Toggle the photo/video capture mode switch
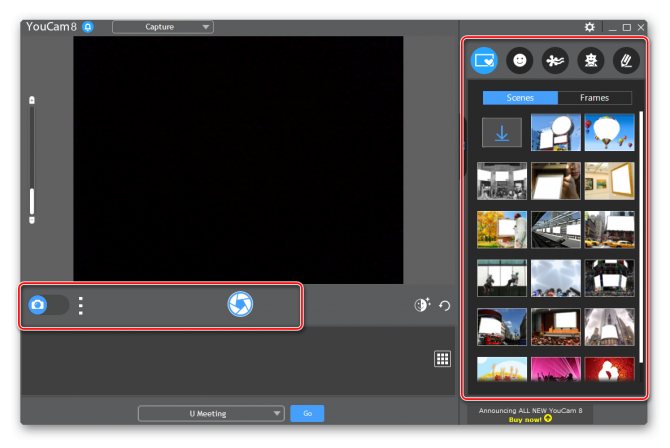The image size is (670, 448). tap(48, 305)
